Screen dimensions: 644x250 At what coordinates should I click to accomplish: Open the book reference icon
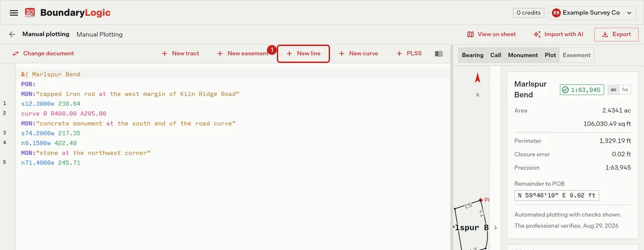[439, 53]
